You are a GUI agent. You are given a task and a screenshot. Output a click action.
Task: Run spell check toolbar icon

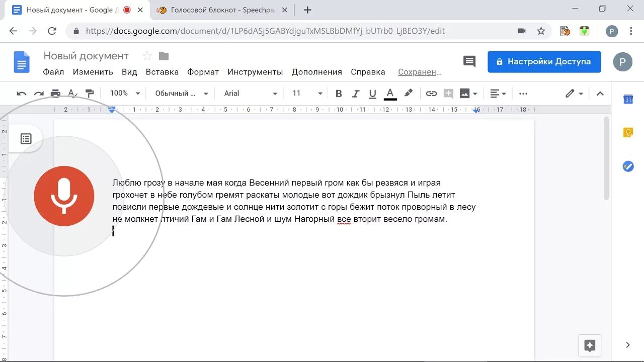click(72, 94)
